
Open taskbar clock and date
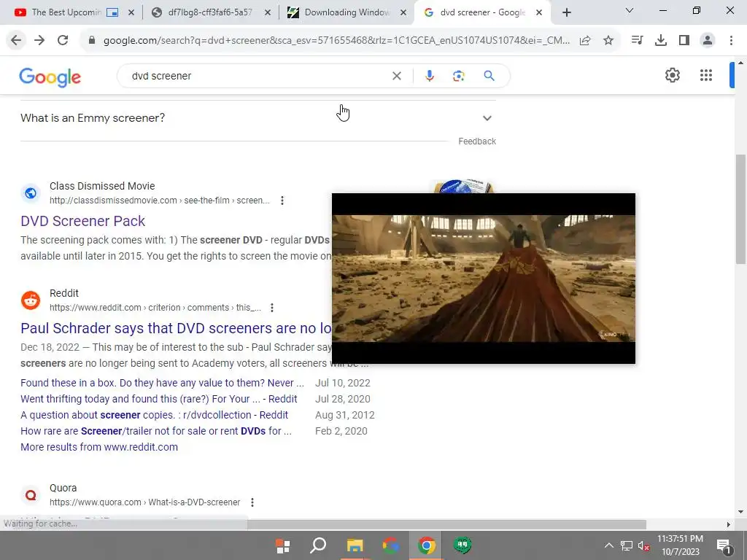tap(681, 545)
